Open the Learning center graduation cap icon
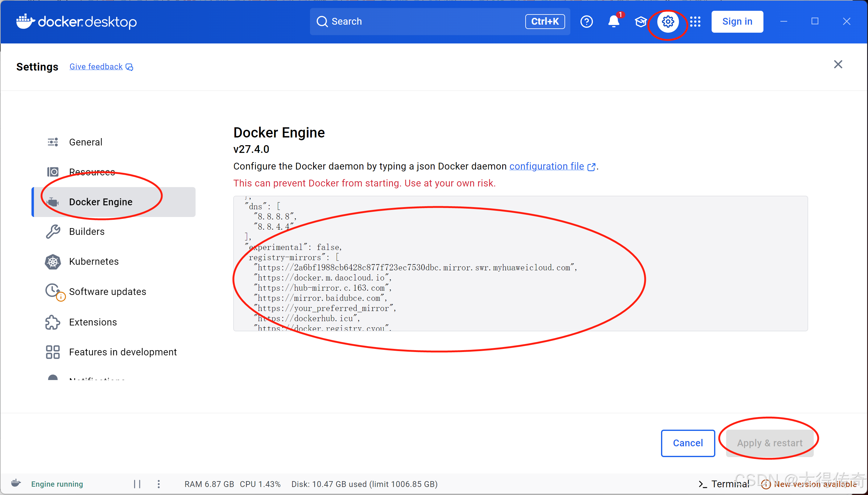This screenshot has height=495, width=868. click(641, 22)
